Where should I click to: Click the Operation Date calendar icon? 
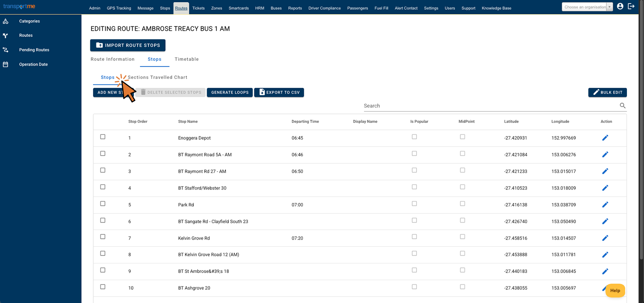pos(5,64)
